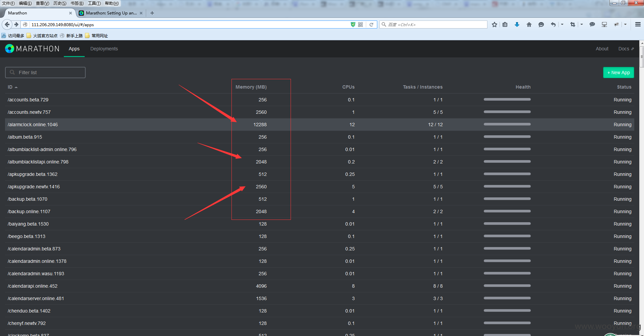
Task: Sort by Tasks / Instances column header
Action: (x=423, y=87)
